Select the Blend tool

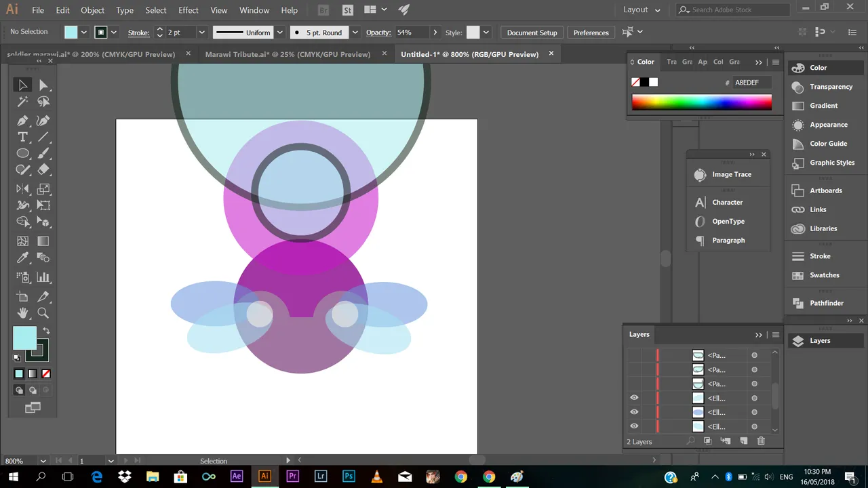pyautogui.click(x=43, y=258)
